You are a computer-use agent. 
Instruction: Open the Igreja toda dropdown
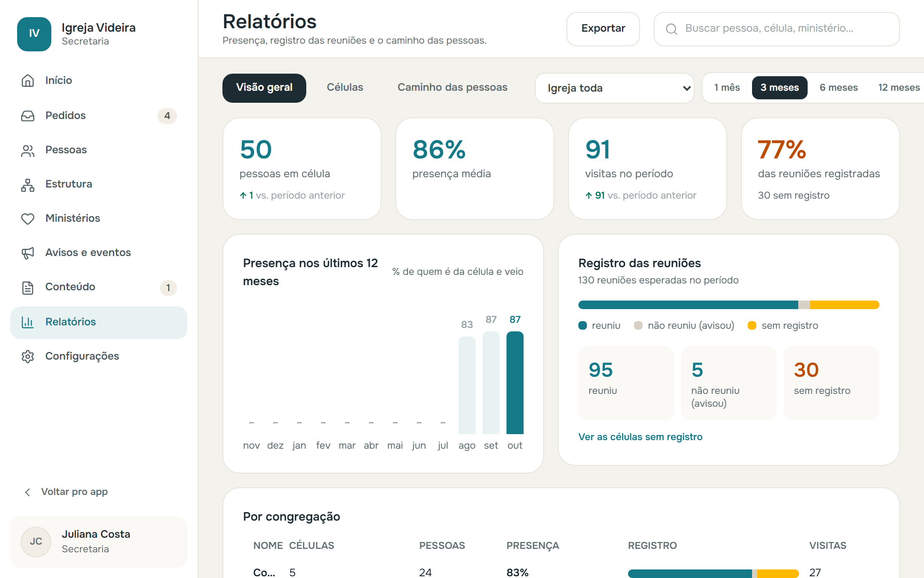click(x=614, y=88)
